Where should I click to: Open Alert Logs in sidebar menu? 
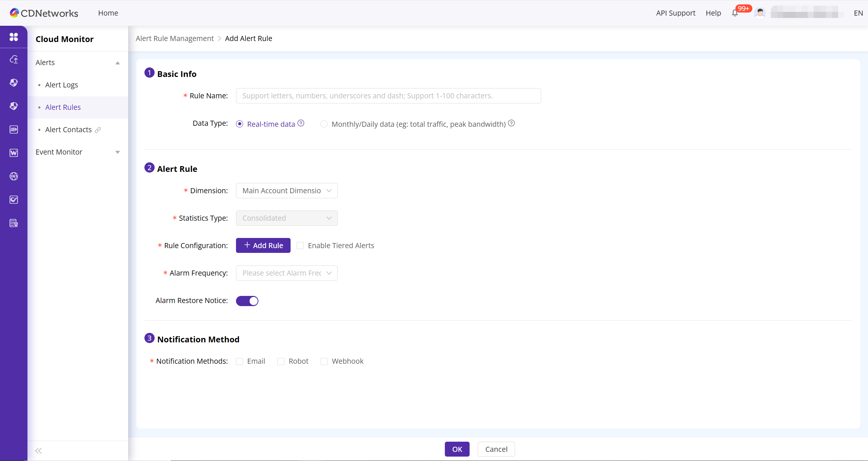click(x=61, y=85)
